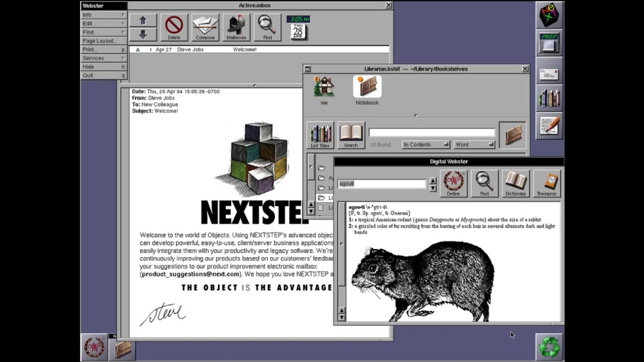This screenshot has height=362, width=644.
Task: Toggle the Dictionary book icon
Action: tap(515, 184)
